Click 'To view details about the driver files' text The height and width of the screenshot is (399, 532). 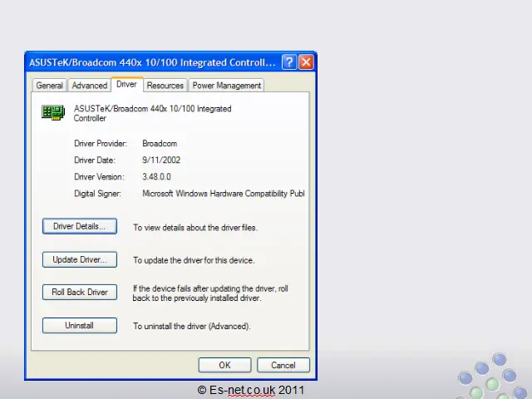[x=195, y=228]
